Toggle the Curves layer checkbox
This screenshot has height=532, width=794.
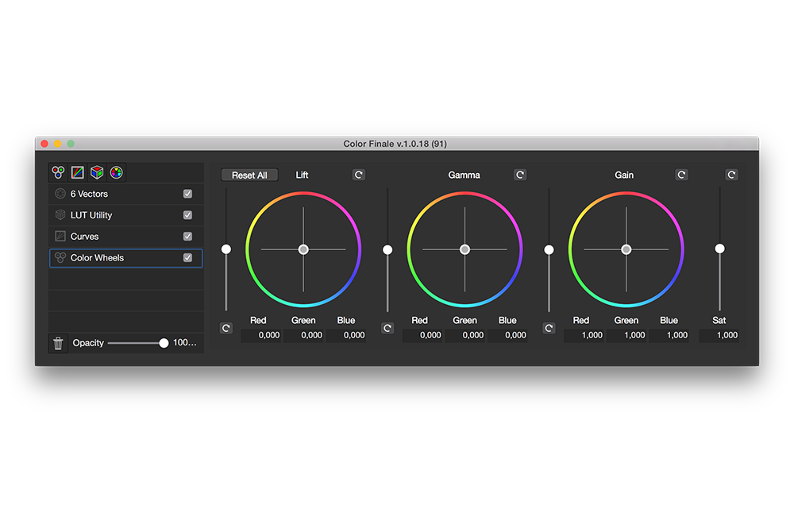[187, 237]
